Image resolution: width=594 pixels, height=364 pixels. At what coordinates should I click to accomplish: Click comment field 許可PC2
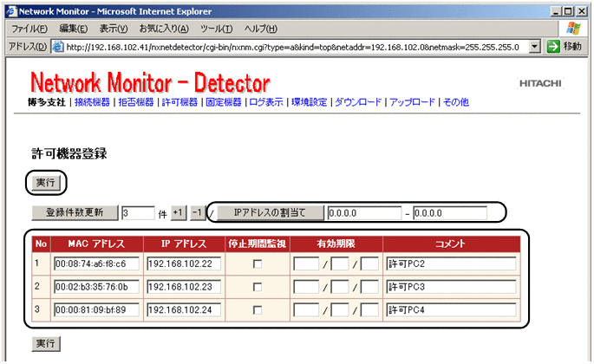tap(451, 263)
